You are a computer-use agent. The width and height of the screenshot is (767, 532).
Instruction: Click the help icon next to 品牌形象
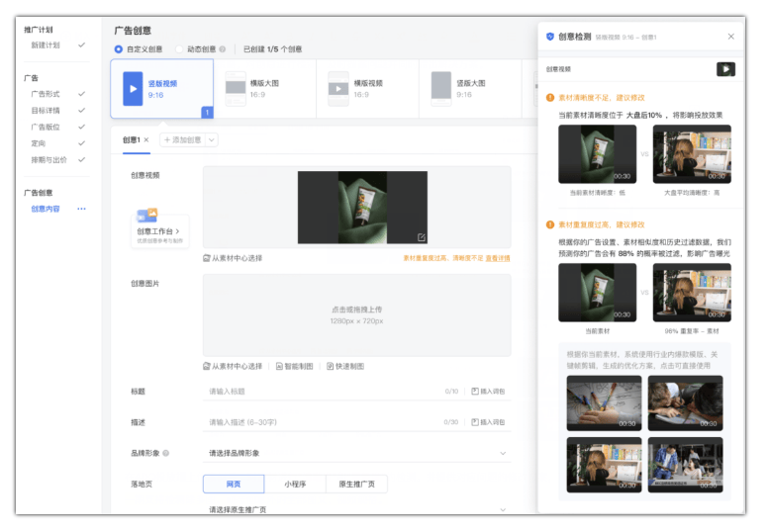pos(166,453)
